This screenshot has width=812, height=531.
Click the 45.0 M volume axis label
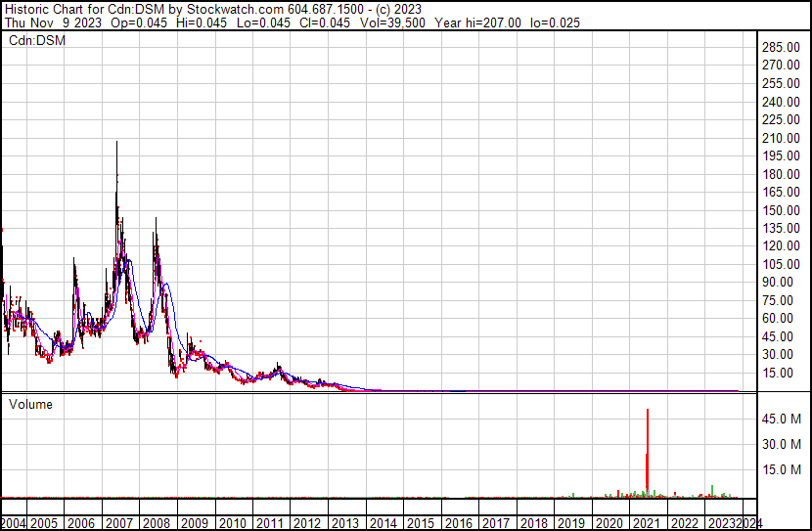pyautogui.click(x=782, y=419)
